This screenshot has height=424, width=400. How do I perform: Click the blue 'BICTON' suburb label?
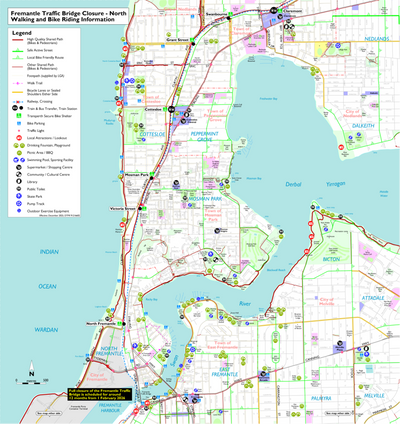331,259
